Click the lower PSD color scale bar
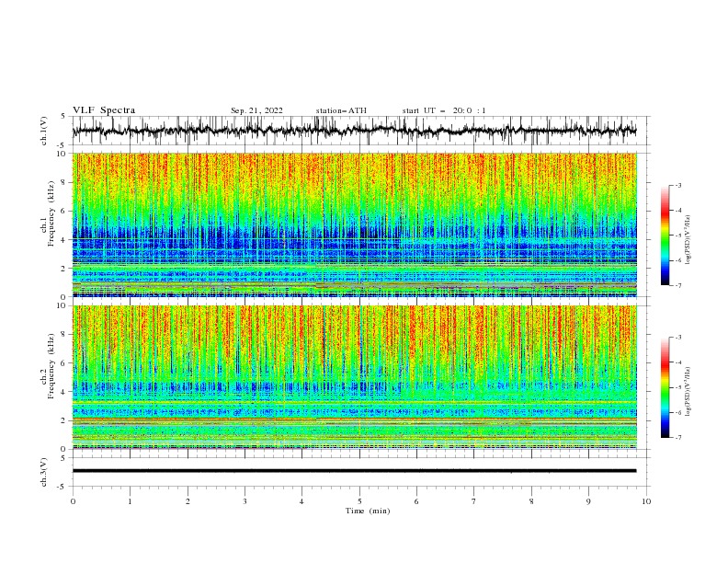Image resolution: width=728 pixels, height=563 pixels. pyautogui.click(x=665, y=387)
